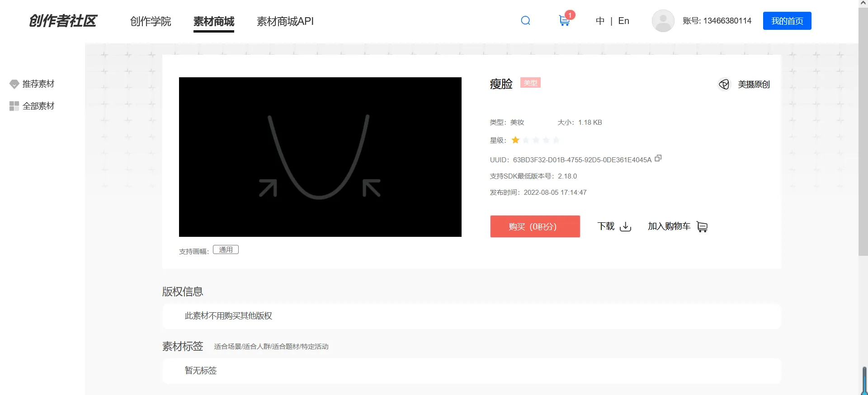Click the add-to-cart basket icon

[x=702, y=226]
